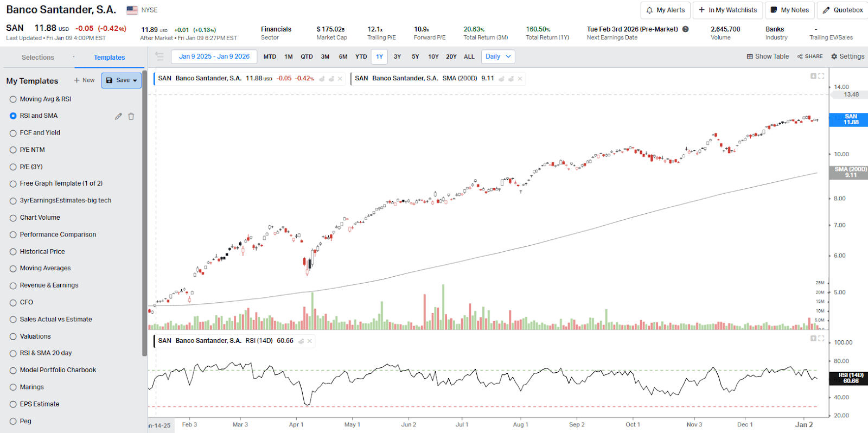868x433 pixels.
Task: Click the plus icon beside In My Watchlists
Action: coord(701,10)
